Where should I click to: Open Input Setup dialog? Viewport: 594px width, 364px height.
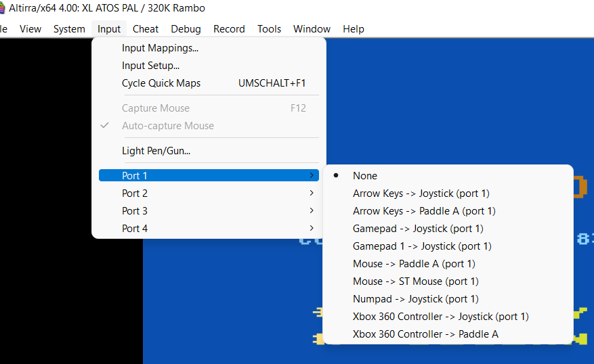click(x=150, y=66)
